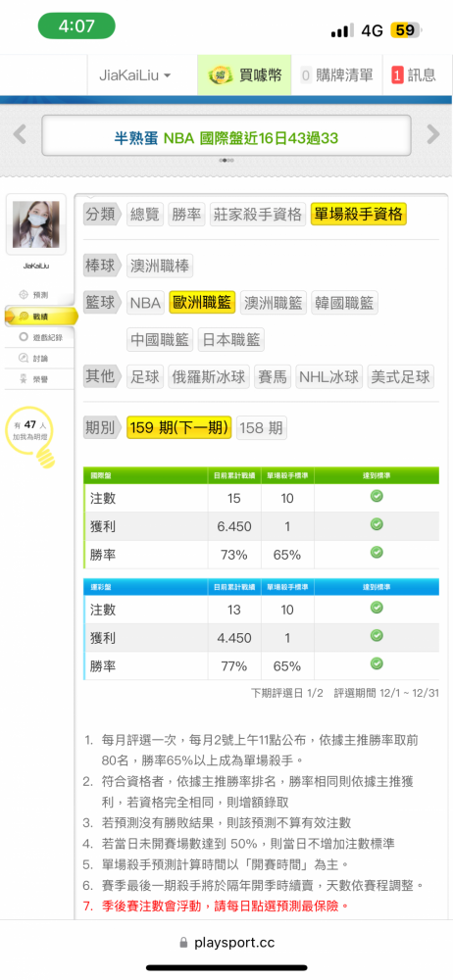This screenshot has width=453, height=980.
Task: Select the NBA basketball league filter
Action: [146, 304]
